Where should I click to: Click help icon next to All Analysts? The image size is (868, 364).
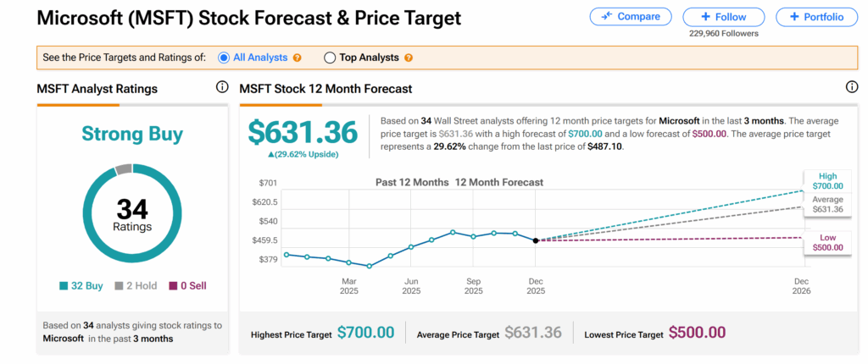tap(298, 58)
